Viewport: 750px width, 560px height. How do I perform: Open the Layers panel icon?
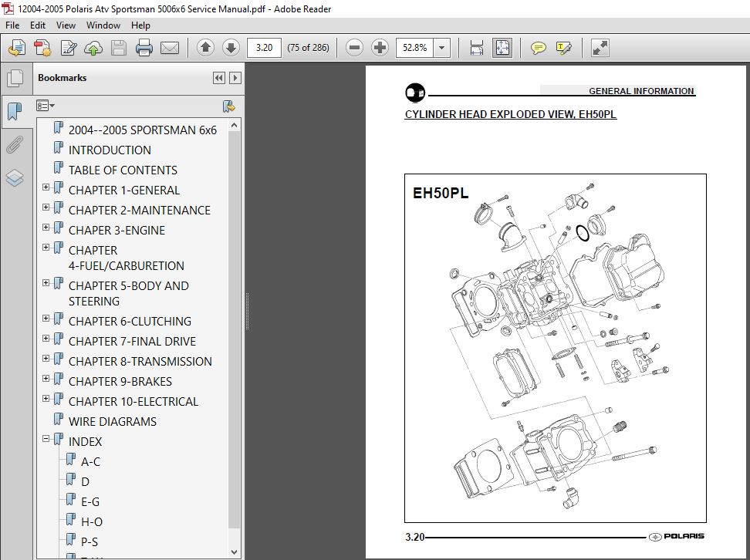pos(15,178)
